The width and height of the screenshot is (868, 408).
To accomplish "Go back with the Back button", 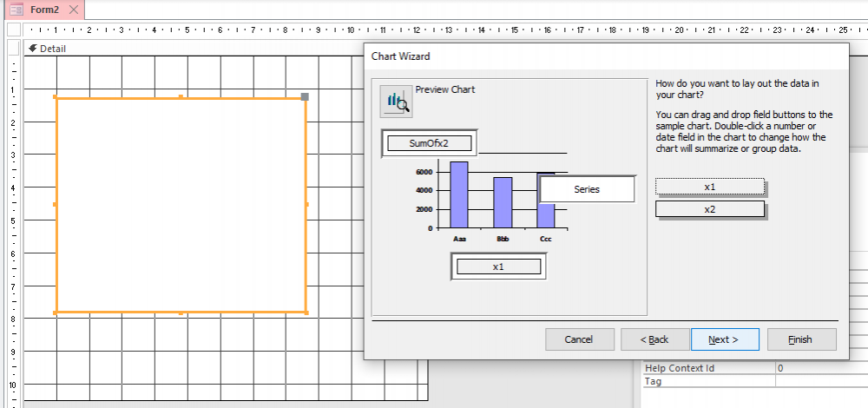I will click(656, 339).
